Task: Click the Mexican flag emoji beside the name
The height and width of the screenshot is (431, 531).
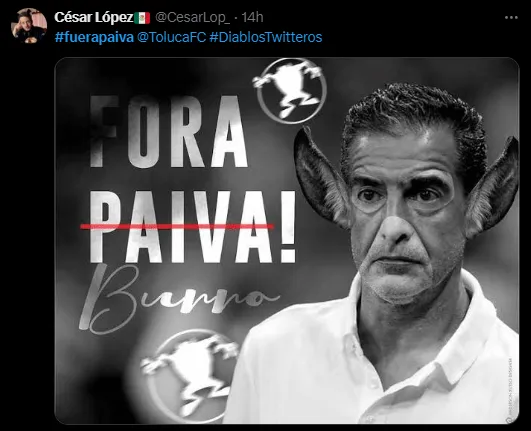Action: [142, 18]
